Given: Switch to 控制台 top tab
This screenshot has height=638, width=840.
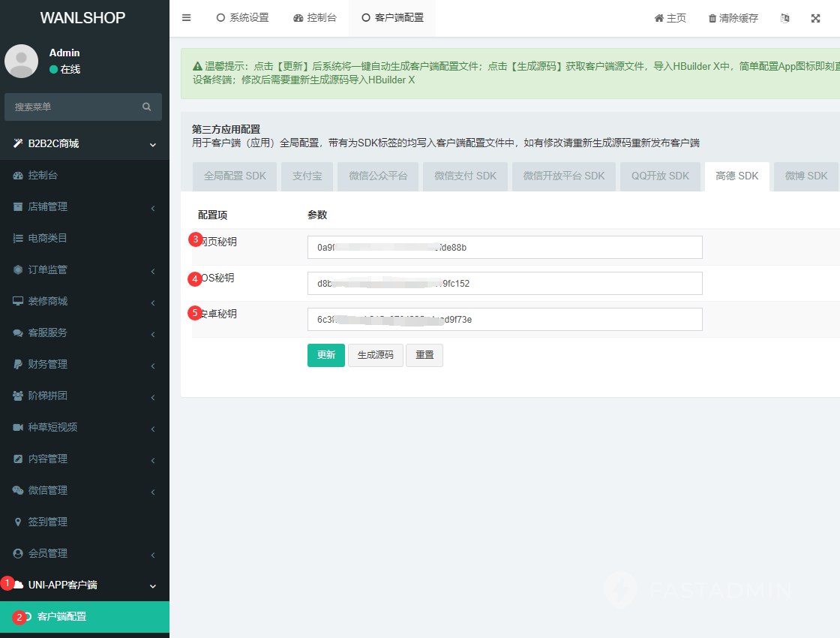Looking at the screenshot, I should click(x=315, y=18).
